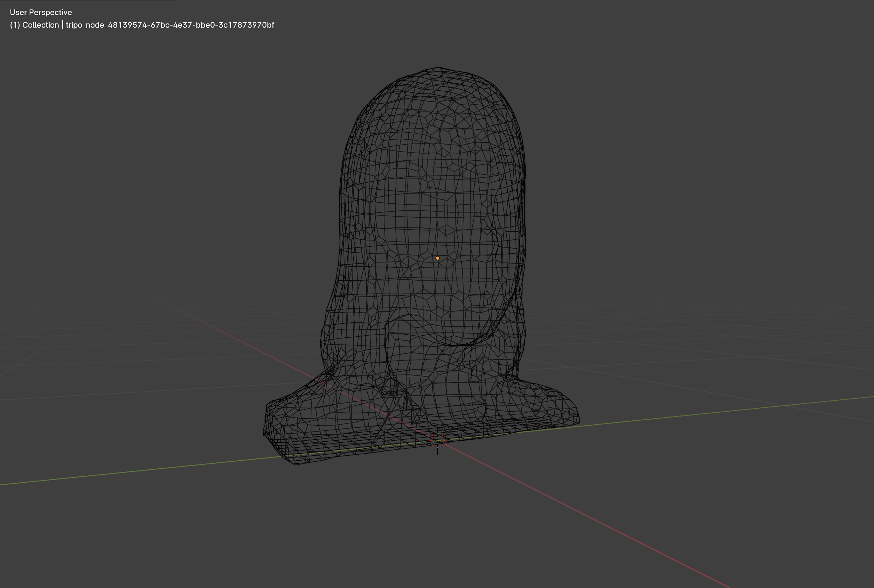Click the "User Perspective" view label
874x588 pixels.
[41, 12]
